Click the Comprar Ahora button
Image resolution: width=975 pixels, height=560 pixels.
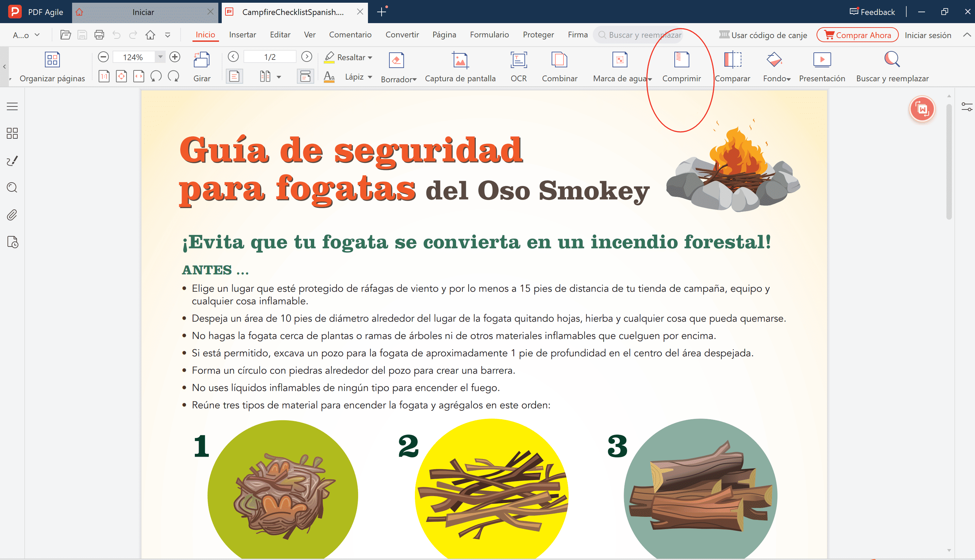click(x=857, y=35)
